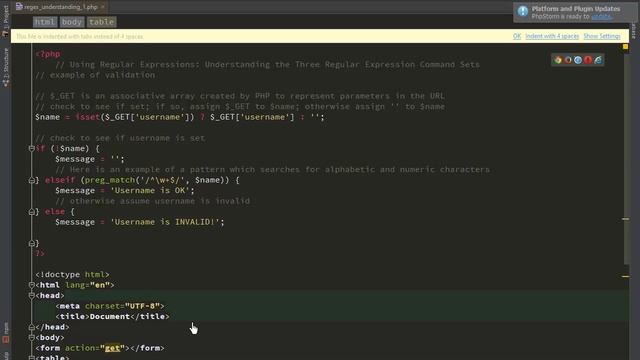This screenshot has height=360, width=640.
Task: Jump to upper warning marker in error stripe
Action: pyautogui.click(x=625, y=219)
